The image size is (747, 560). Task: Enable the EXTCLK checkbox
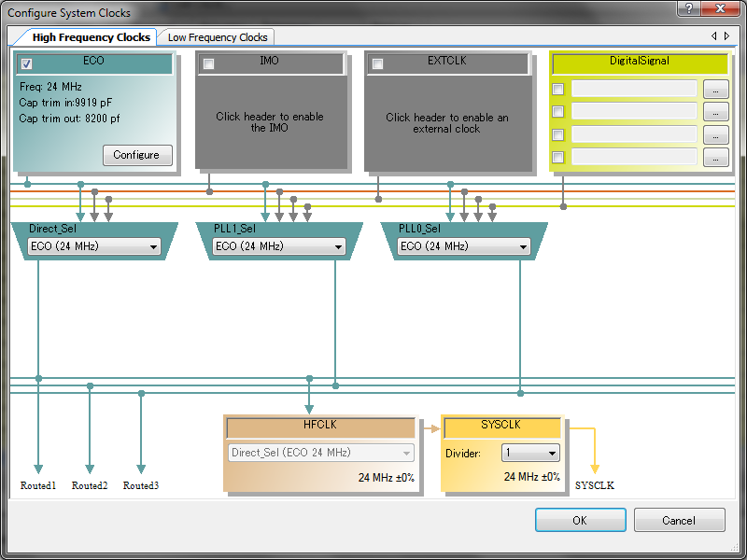click(x=378, y=63)
